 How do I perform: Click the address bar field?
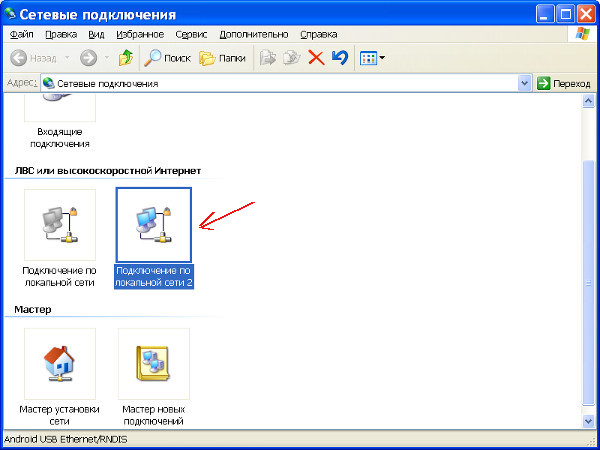click(x=285, y=83)
